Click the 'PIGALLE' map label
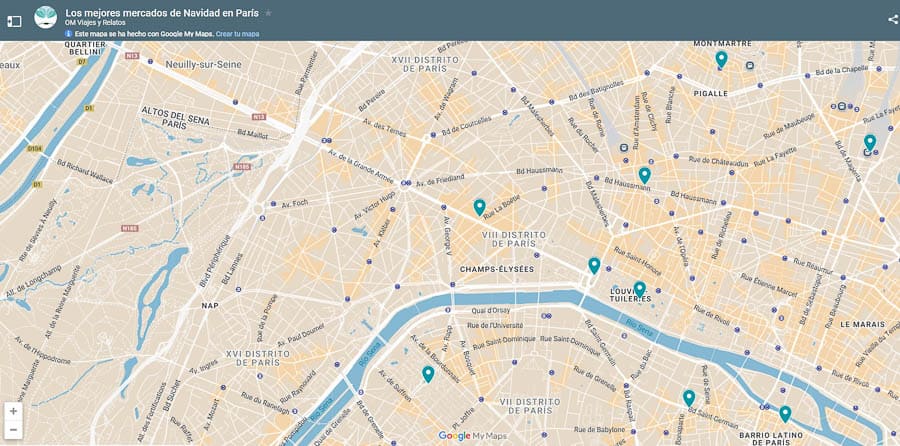Viewport: 900px width, 446px height. pos(711,93)
